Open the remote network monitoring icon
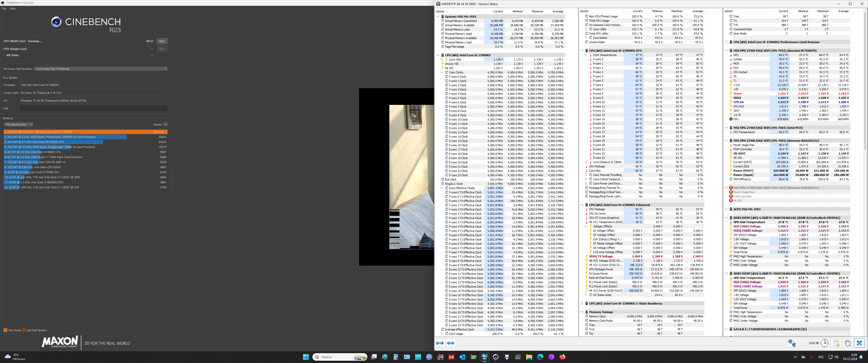Image resolution: width=868 pixels, height=363 pixels. (792, 343)
